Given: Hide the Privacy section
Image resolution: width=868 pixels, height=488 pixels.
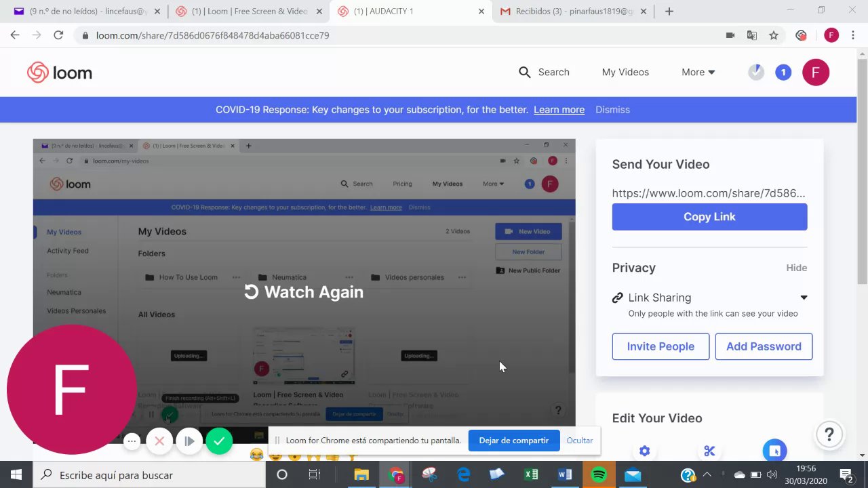Looking at the screenshot, I should (796, 268).
